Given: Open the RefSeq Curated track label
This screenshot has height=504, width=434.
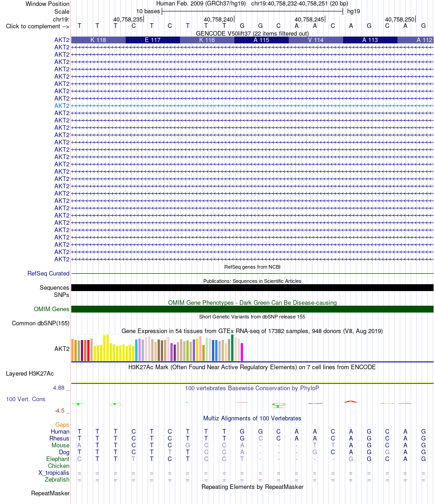Looking at the screenshot, I should pyautogui.click(x=48, y=274).
